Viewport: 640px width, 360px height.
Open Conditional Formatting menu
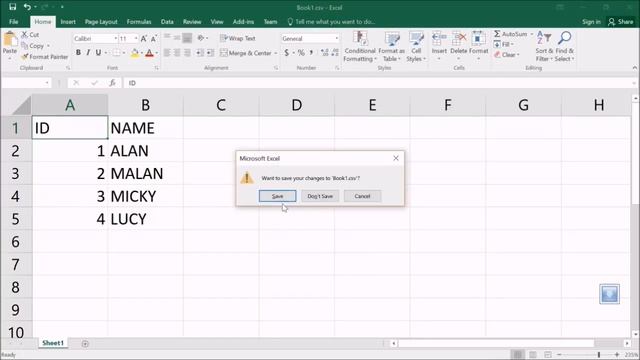point(360,47)
